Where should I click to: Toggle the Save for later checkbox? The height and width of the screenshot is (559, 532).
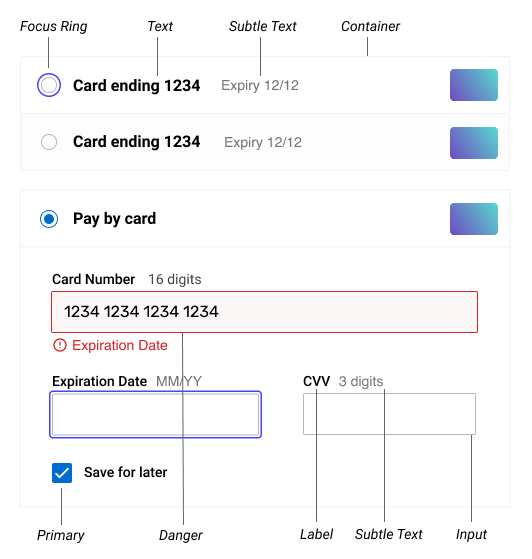point(62,473)
